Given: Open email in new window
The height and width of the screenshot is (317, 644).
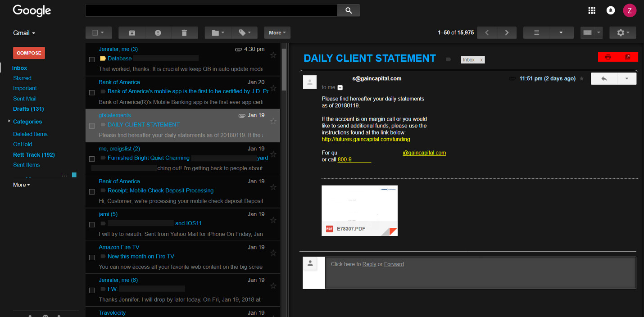Looking at the screenshot, I should click(x=628, y=57).
